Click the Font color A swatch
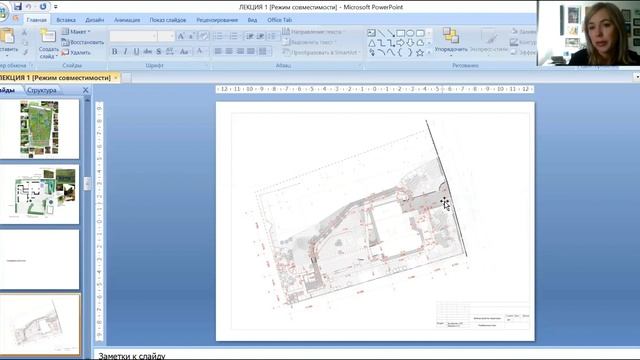 [200, 51]
